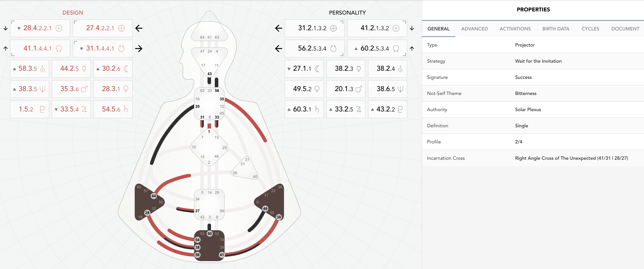Click the Jupiter symbol beside Personality 33.2.5
Screen dimensions: 644x269
point(359,109)
